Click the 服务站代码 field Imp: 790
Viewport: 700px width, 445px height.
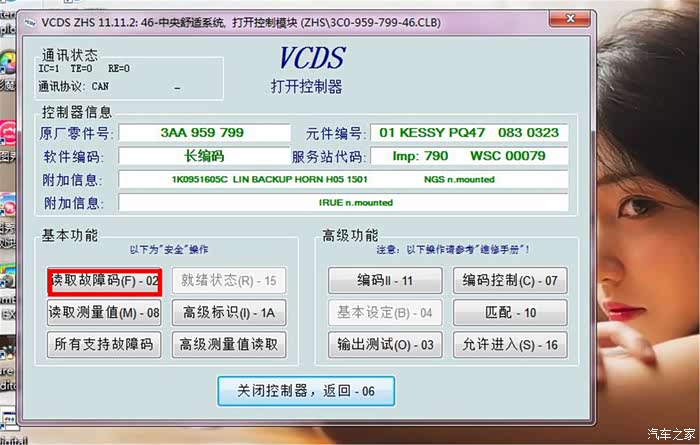469,156
